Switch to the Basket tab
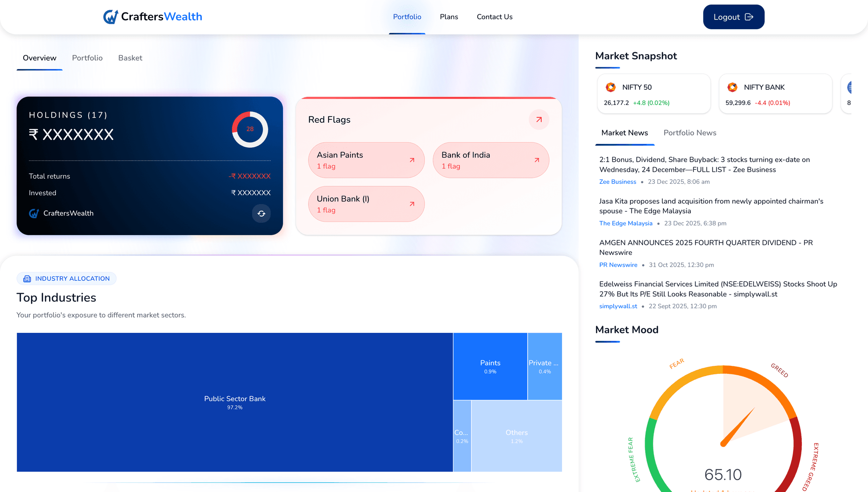The height and width of the screenshot is (492, 868). [130, 58]
